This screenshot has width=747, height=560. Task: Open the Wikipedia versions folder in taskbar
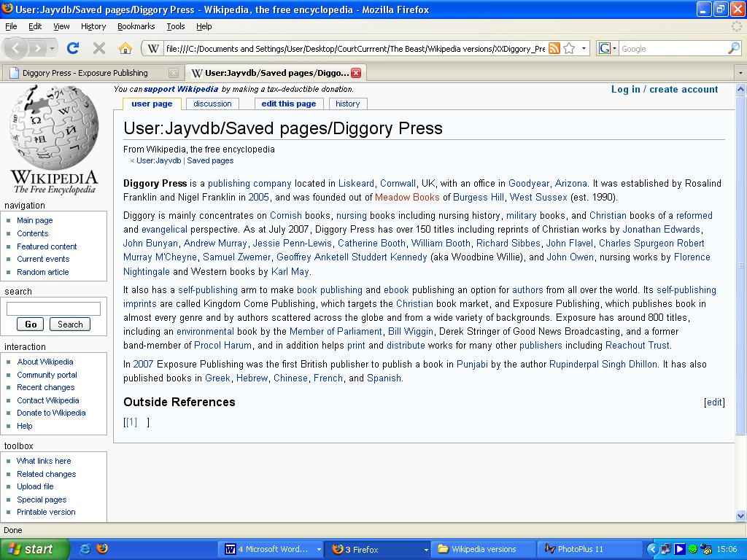click(x=483, y=549)
